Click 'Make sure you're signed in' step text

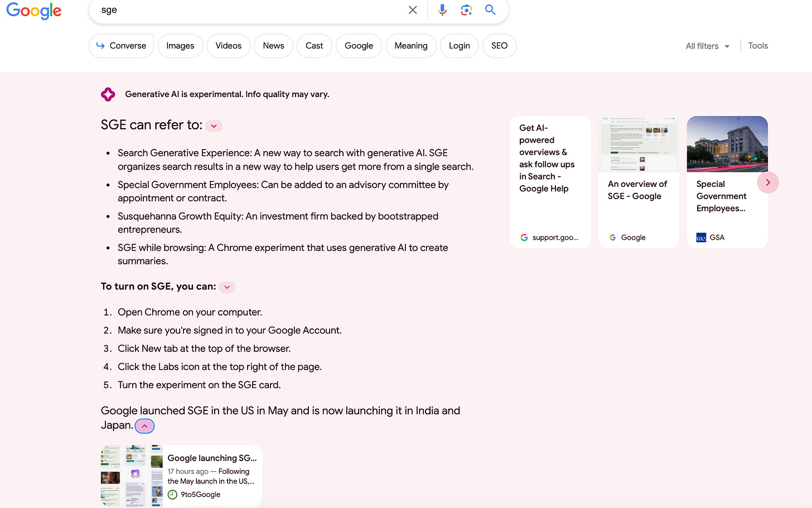click(x=229, y=331)
